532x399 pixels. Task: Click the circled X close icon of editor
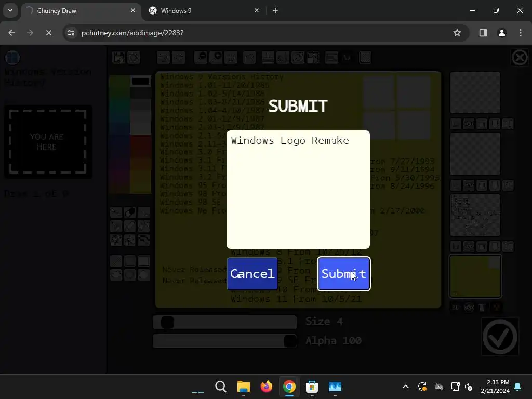520,58
